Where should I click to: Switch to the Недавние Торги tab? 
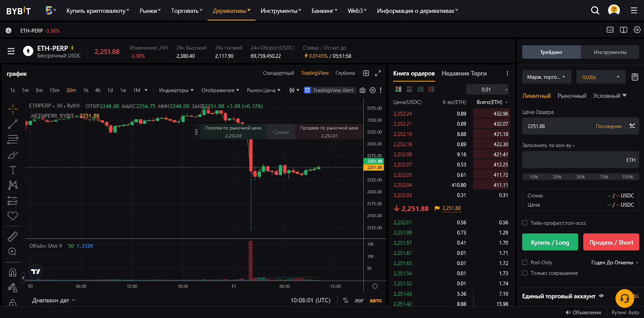click(464, 73)
